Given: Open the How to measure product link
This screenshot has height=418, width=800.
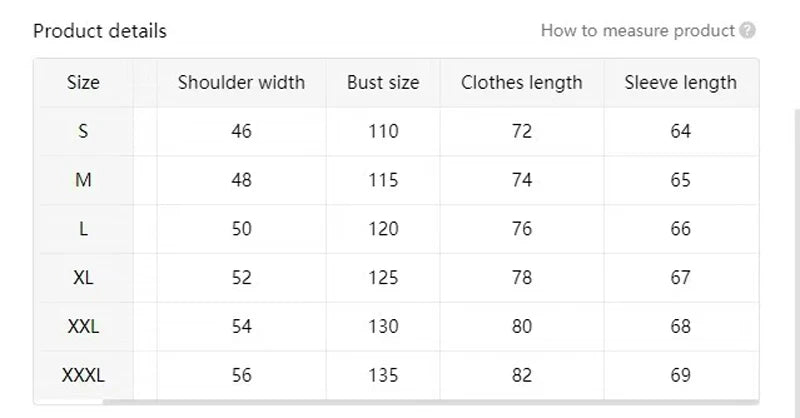Looking at the screenshot, I should (637, 31).
